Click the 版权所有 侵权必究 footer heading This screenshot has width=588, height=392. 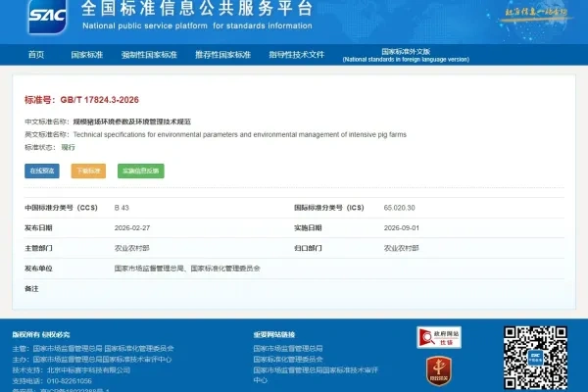click(41, 334)
